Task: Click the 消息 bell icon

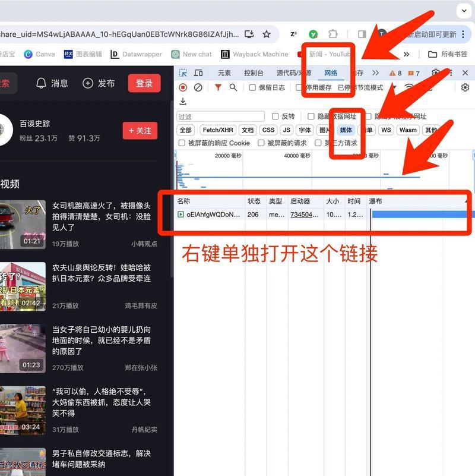Action: pos(41,83)
